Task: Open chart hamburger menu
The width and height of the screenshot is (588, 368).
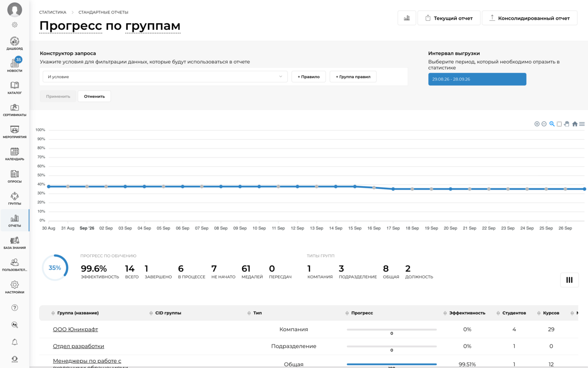Action: pyautogui.click(x=582, y=124)
